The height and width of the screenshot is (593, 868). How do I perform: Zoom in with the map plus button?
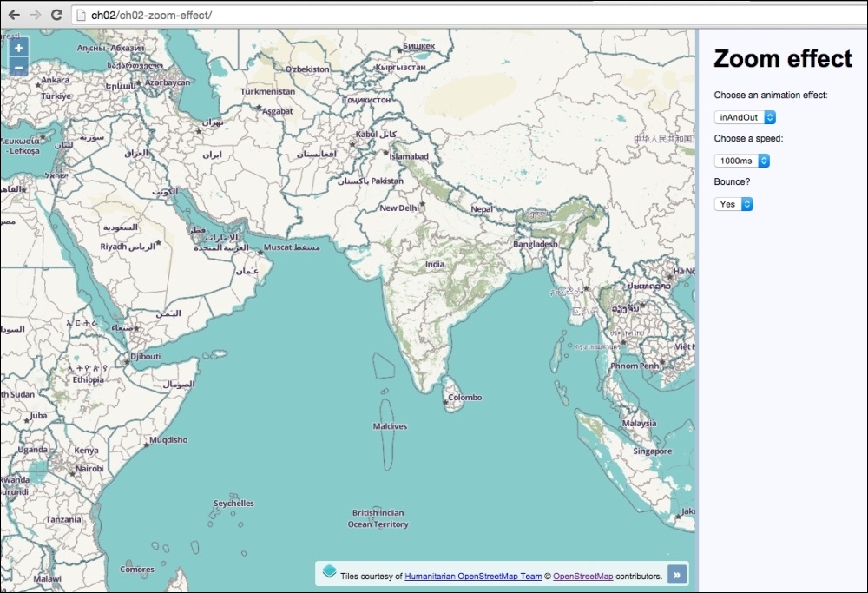click(x=19, y=48)
